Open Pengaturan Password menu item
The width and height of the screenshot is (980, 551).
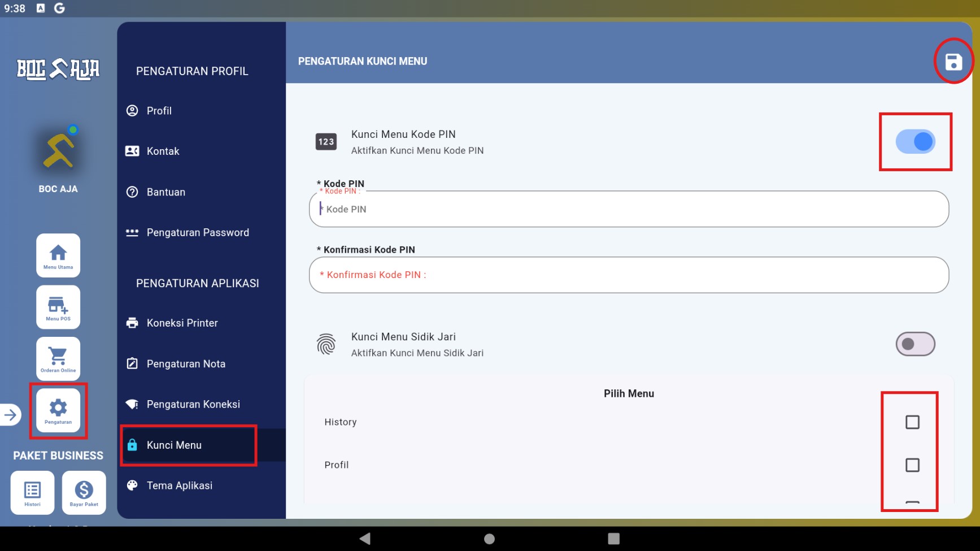201,233
